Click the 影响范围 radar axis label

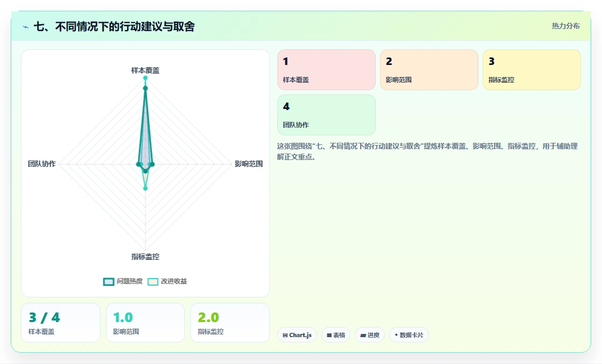click(x=249, y=164)
